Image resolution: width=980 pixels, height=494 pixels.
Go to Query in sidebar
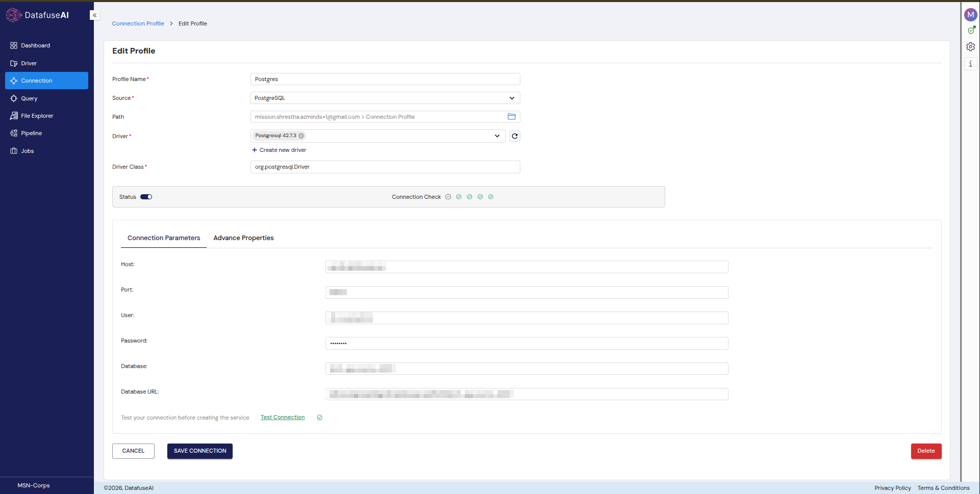click(x=46, y=98)
